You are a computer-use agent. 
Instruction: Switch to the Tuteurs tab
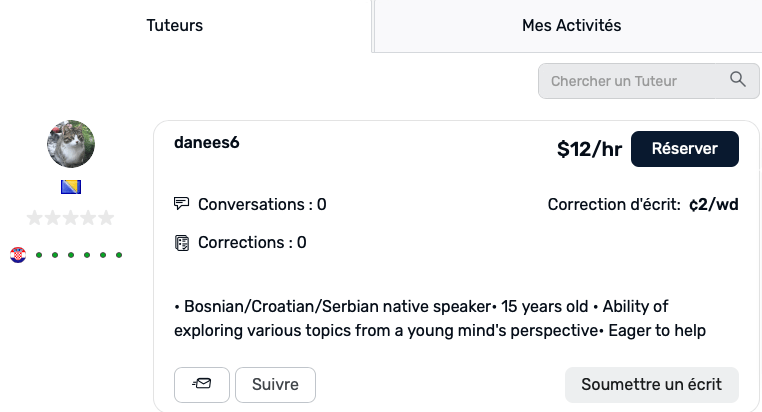click(174, 26)
